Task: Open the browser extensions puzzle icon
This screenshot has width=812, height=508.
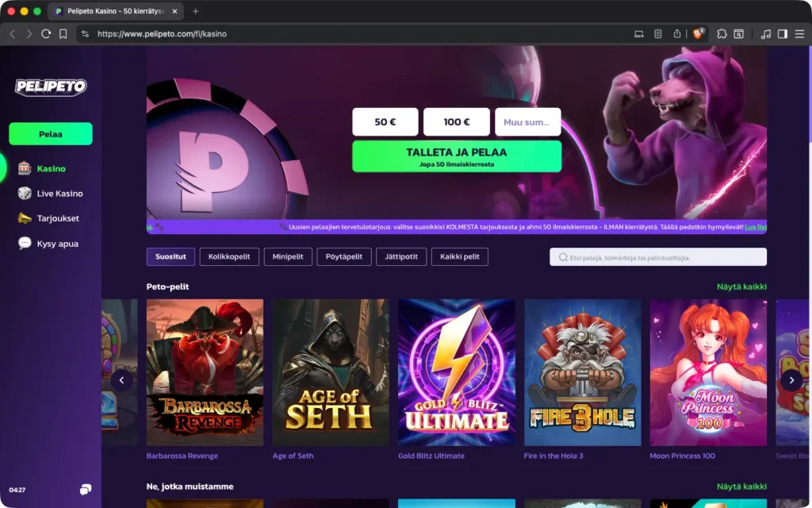Action: click(722, 34)
